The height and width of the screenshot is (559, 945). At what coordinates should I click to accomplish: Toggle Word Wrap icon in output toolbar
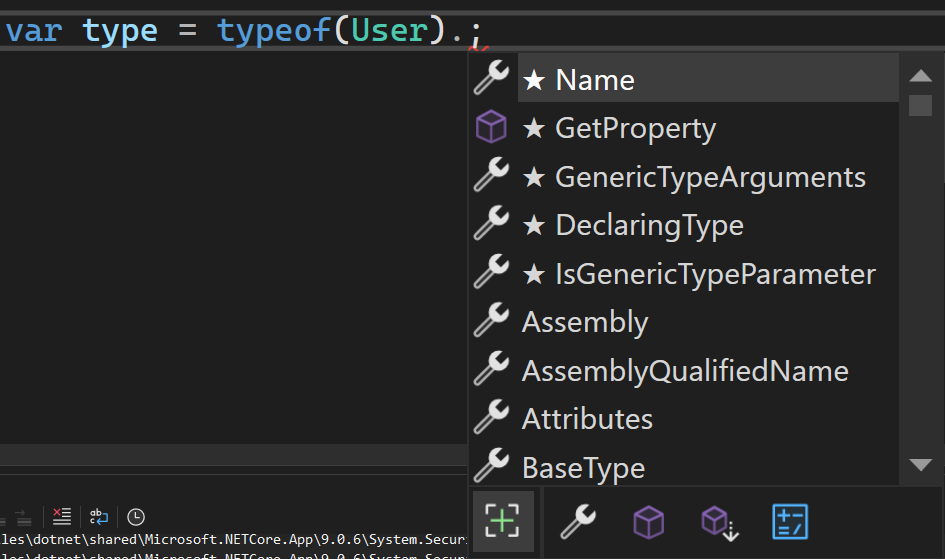click(99, 517)
